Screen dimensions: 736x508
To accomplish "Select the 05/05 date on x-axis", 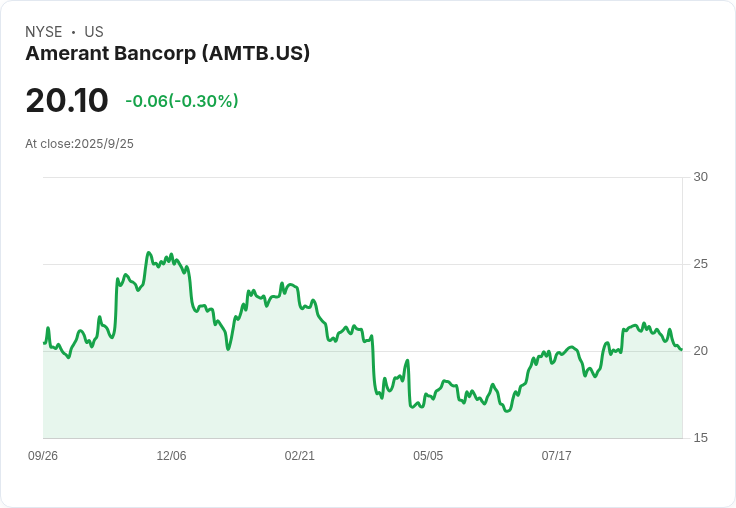I will coord(428,456).
